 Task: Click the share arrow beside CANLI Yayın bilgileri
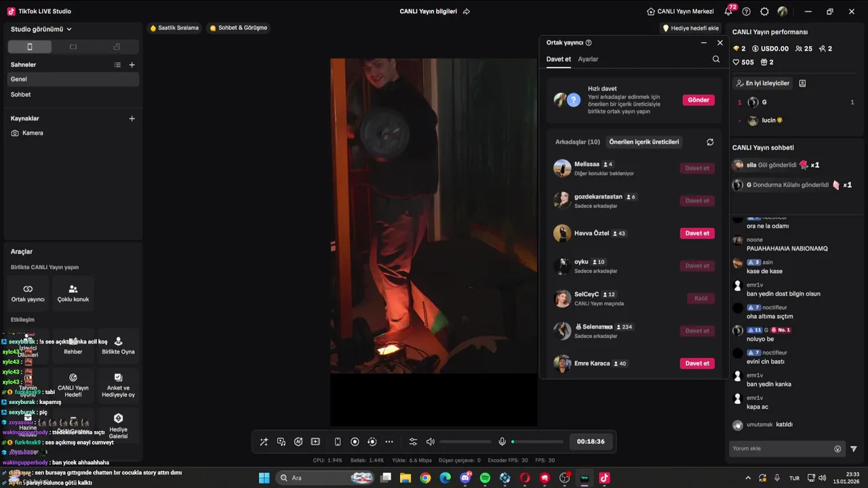(466, 12)
